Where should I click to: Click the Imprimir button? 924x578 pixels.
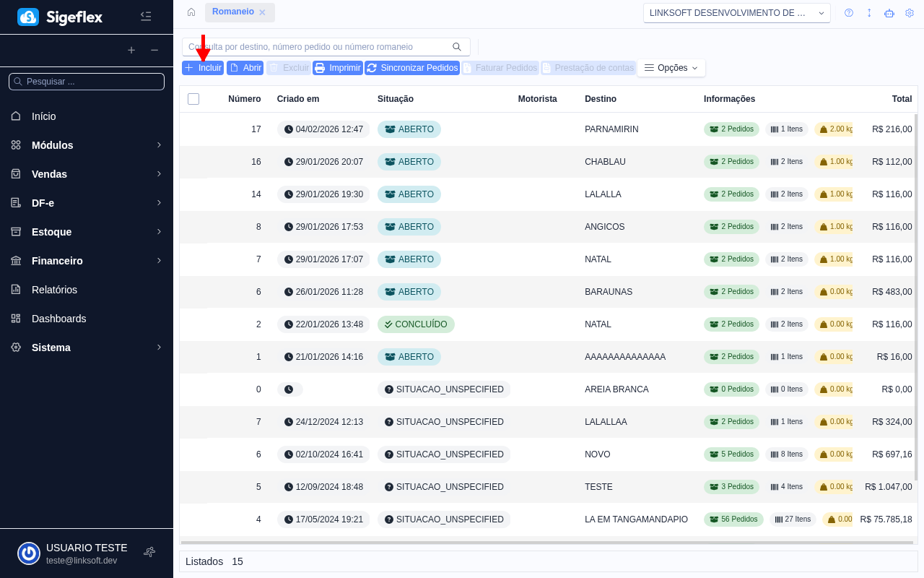(338, 68)
